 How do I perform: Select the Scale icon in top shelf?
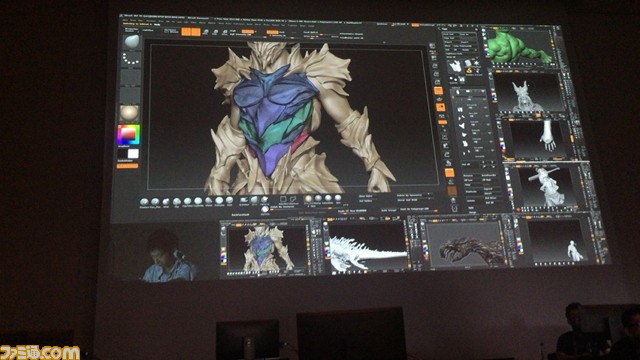click(215, 32)
